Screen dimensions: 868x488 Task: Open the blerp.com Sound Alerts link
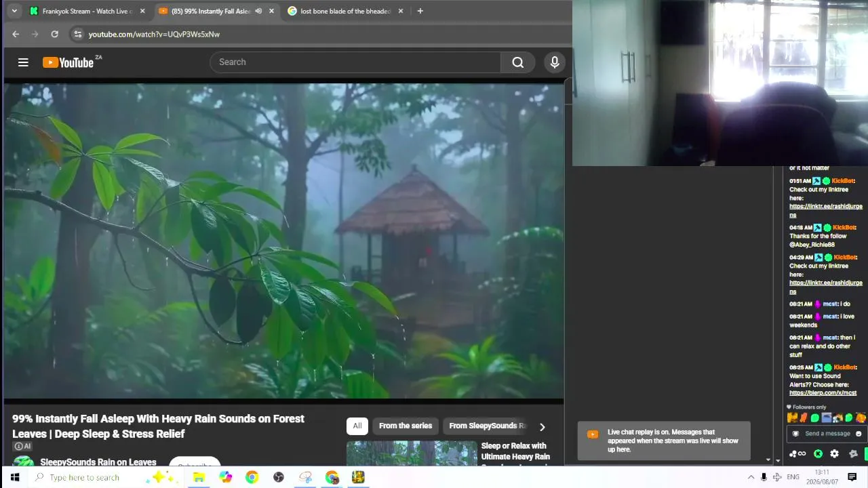coord(823,393)
